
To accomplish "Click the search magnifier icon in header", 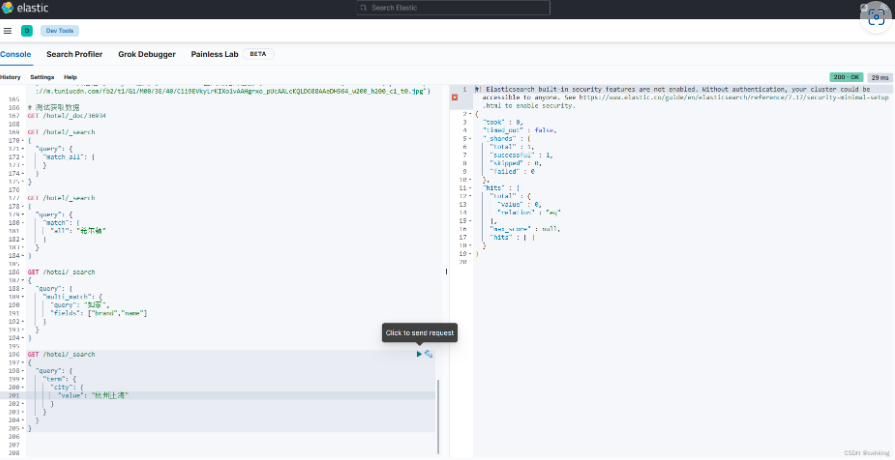I will point(364,8).
